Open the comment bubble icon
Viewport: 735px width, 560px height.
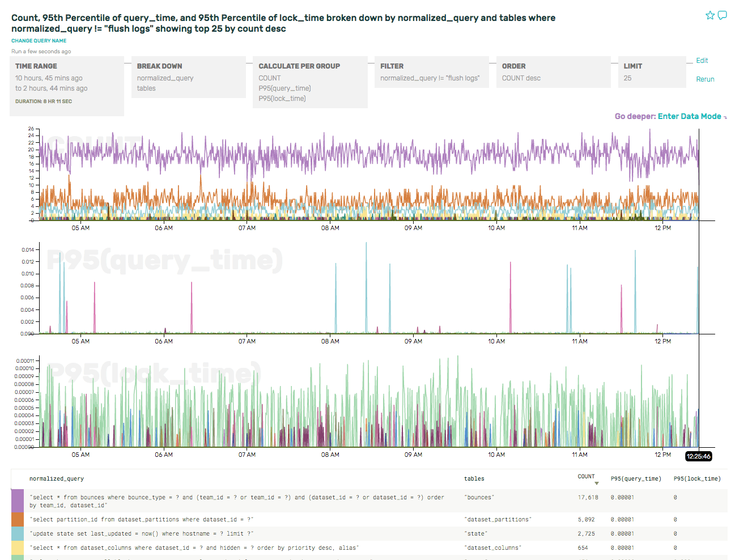pos(723,15)
